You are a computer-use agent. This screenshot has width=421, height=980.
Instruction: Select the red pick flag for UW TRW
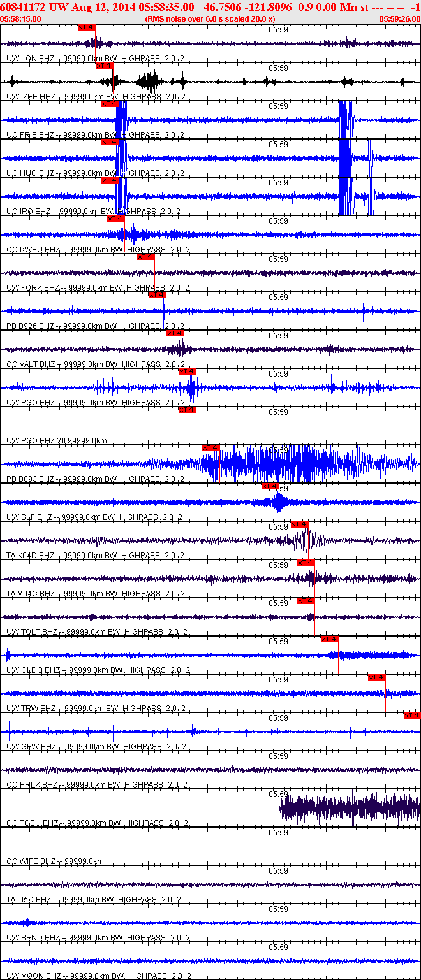[377, 677]
